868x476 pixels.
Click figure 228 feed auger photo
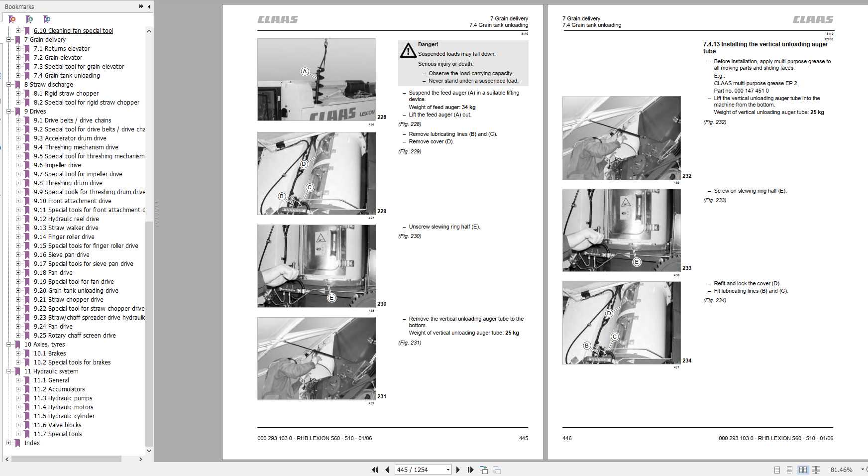(x=316, y=80)
